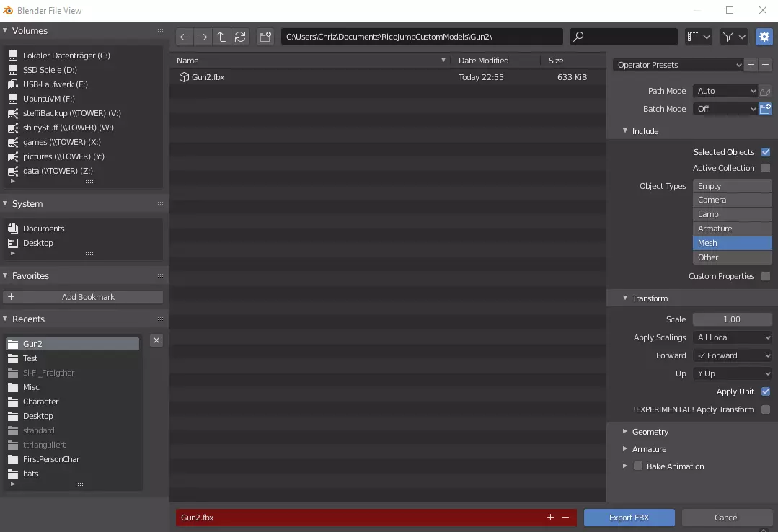
Task: Select Armature object type
Action: click(733, 229)
